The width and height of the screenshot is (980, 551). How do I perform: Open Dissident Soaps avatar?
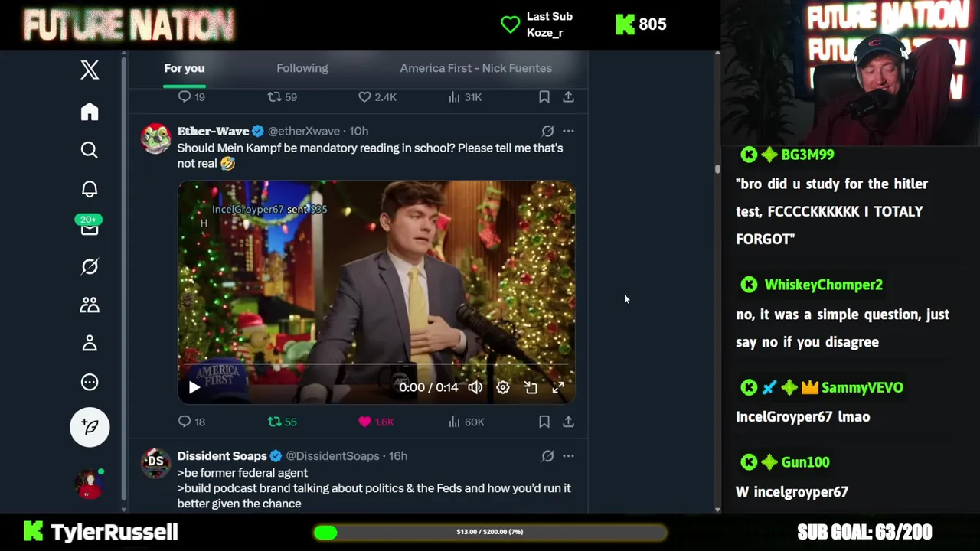[155, 463]
